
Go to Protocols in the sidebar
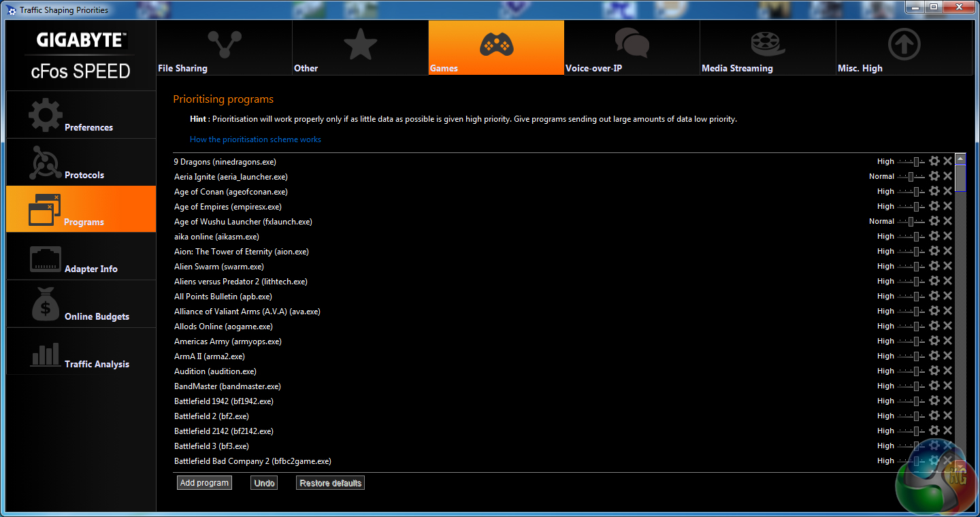(81, 163)
